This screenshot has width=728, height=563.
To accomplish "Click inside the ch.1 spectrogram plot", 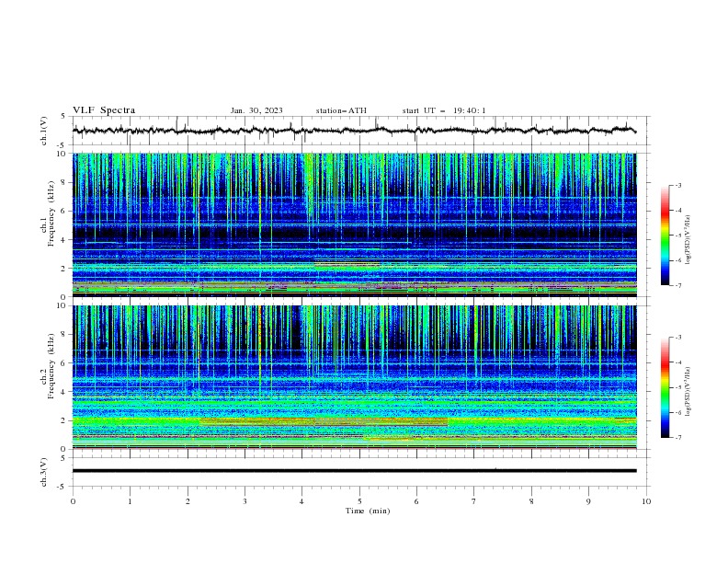I will coord(354,224).
